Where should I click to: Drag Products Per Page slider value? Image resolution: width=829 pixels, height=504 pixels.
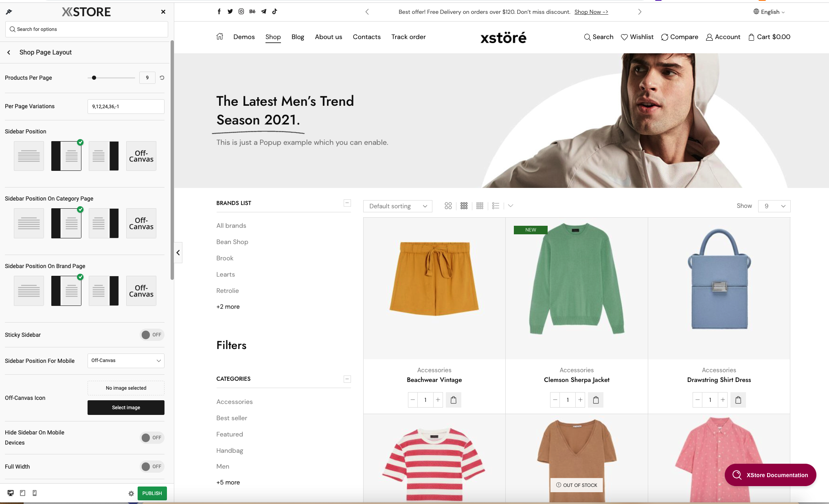coord(94,78)
